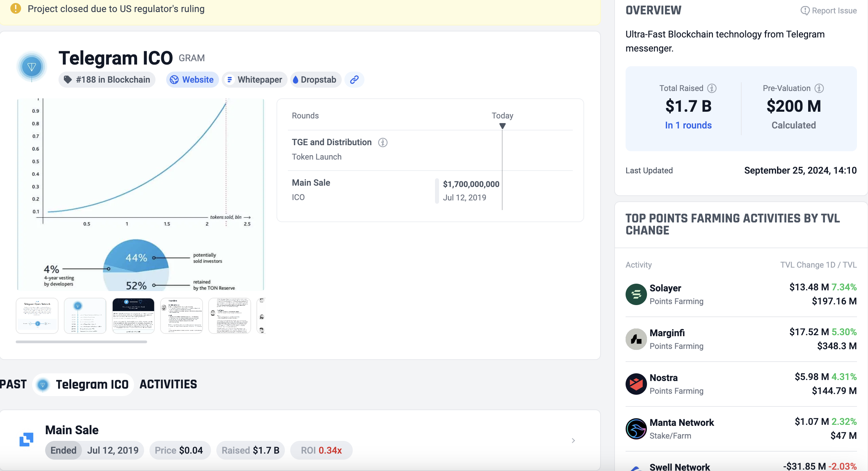Click the Telegram ICO pill in Past Activities heading
Screen dimensions: 868x471
[x=83, y=384]
